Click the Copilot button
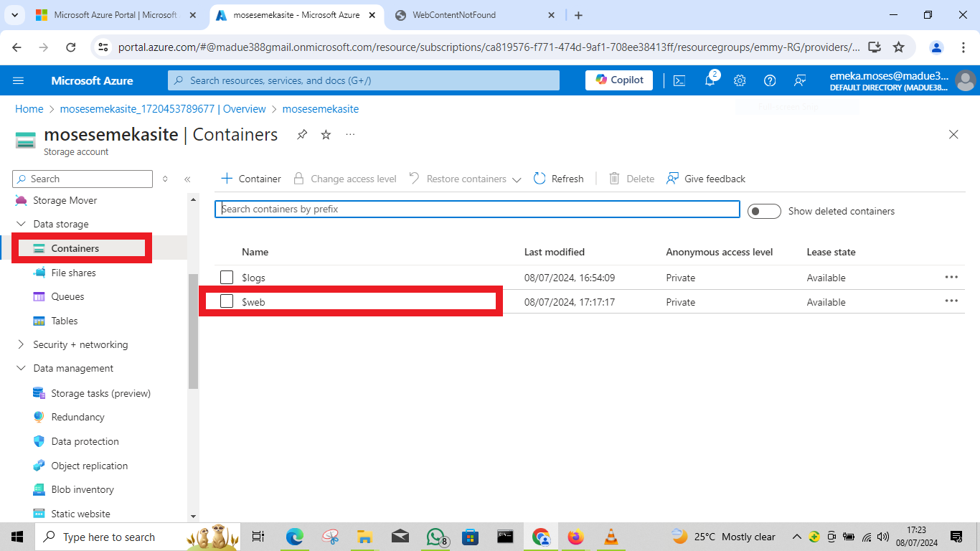 (619, 80)
